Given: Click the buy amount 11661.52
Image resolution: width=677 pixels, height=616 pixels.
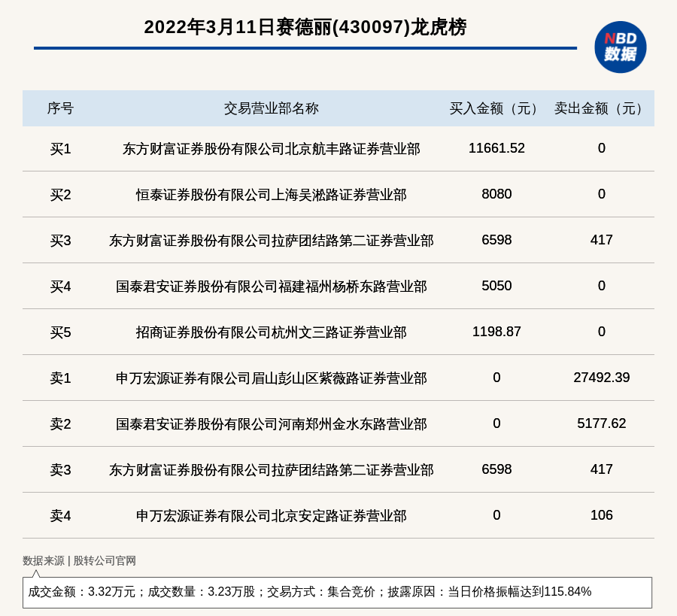Looking at the screenshot, I should click(496, 148).
